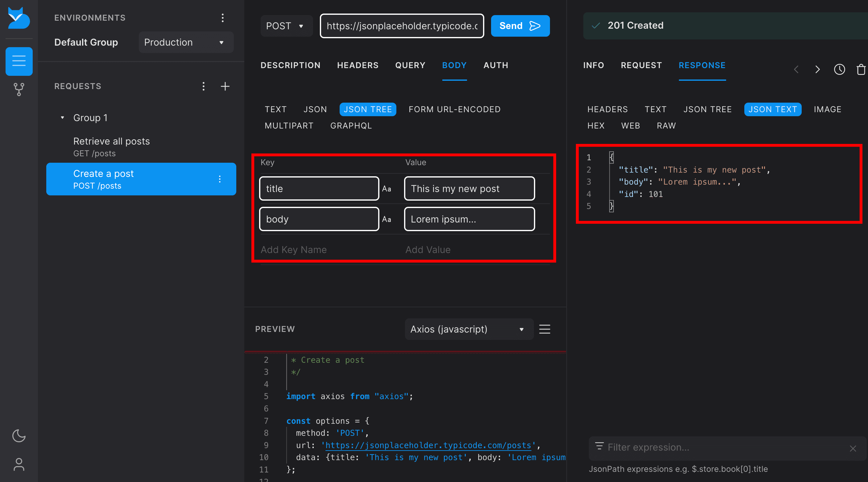Image resolution: width=868 pixels, height=482 pixels.
Task: Delete response with trash icon
Action: tap(861, 70)
